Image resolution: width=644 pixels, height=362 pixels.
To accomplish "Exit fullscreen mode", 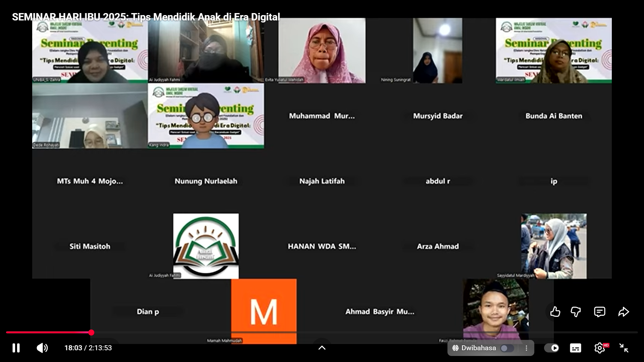I will [x=624, y=348].
